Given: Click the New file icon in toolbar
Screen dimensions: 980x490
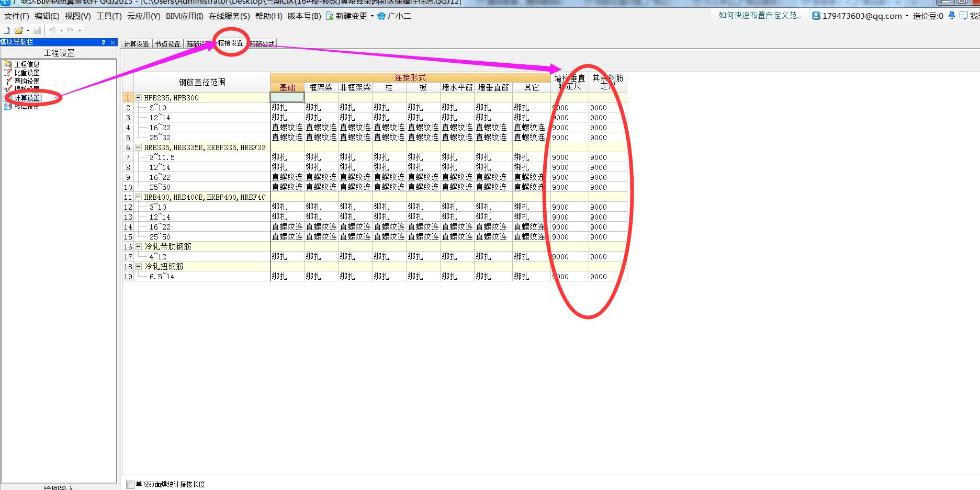Looking at the screenshot, I should pos(7,30).
